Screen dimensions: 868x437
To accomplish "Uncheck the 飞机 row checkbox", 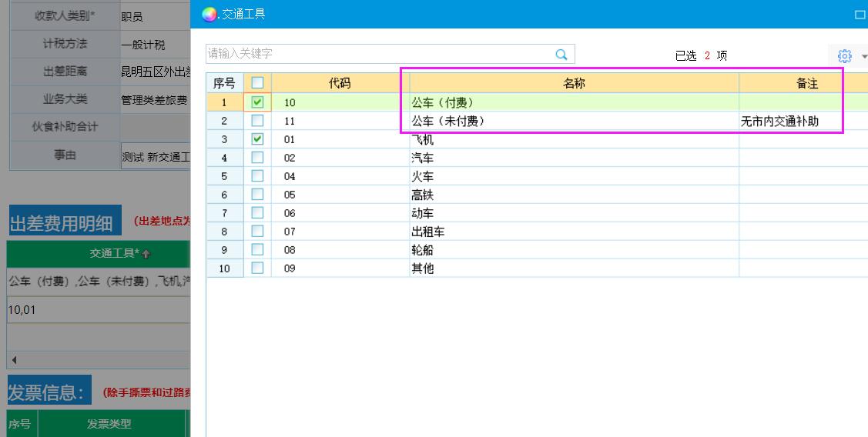I will [257, 139].
